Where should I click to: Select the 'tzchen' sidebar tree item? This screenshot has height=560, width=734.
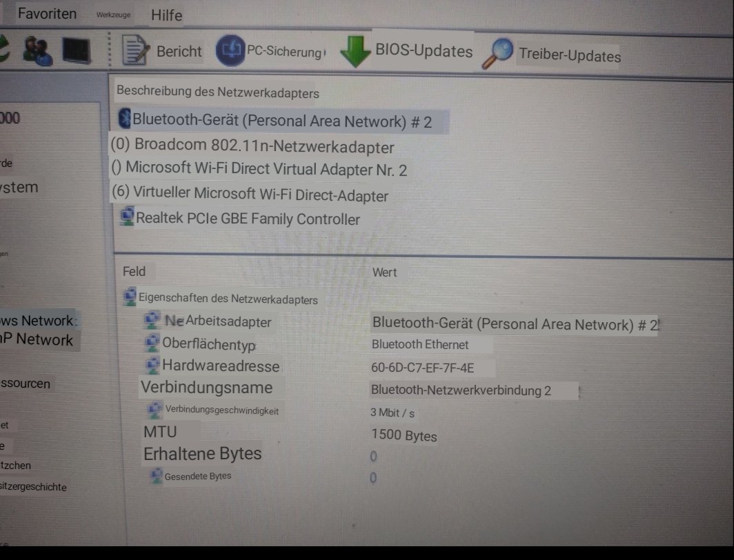tap(15, 466)
